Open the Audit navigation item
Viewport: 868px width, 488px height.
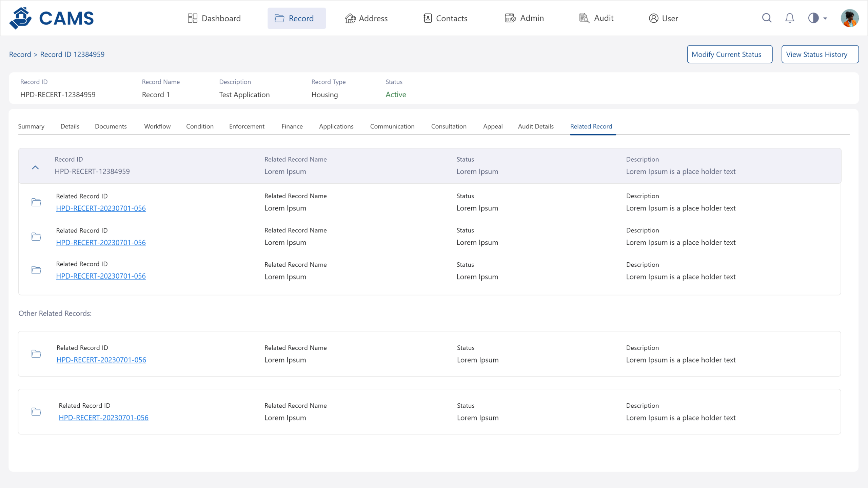[x=596, y=18]
